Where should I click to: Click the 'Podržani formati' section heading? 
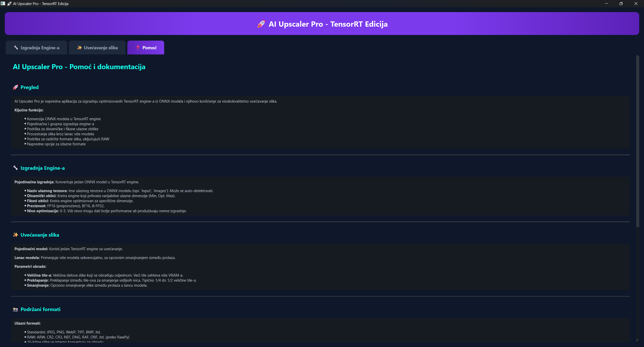pyautogui.click(x=41, y=309)
